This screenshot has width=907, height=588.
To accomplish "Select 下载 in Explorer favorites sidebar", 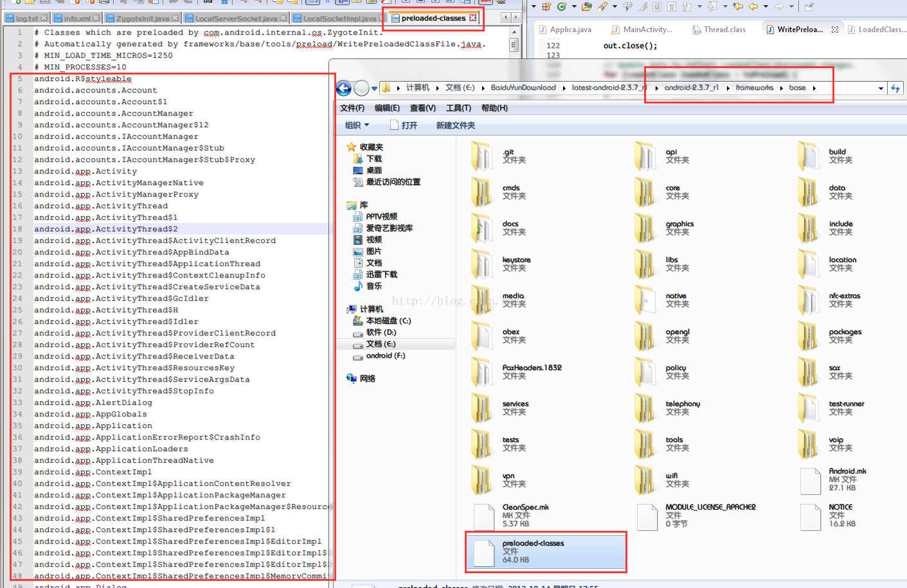I will tap(368, 159).
